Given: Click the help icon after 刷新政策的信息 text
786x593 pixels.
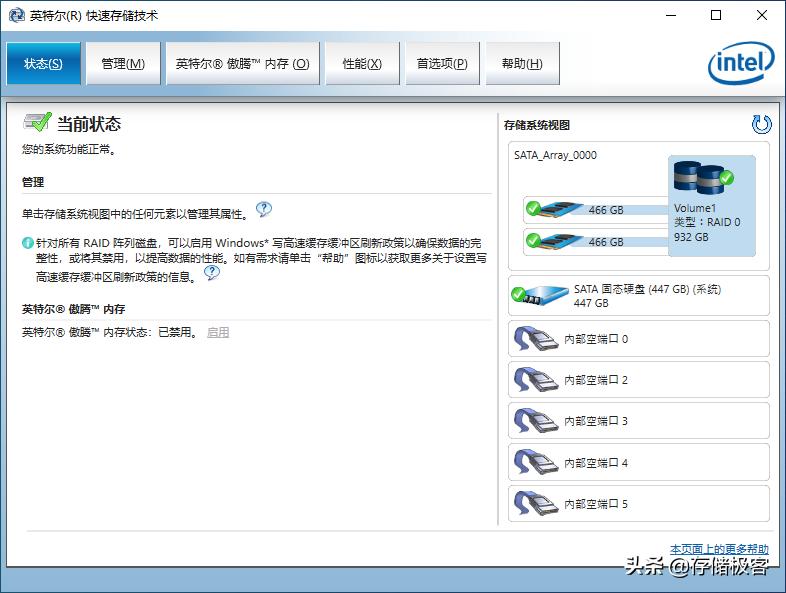Looking at the screenshot, I should coord(212,273).
